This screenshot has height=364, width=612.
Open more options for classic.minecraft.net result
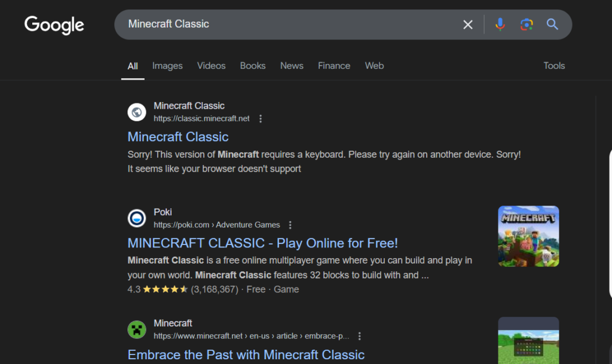click(x=261, y=118)
